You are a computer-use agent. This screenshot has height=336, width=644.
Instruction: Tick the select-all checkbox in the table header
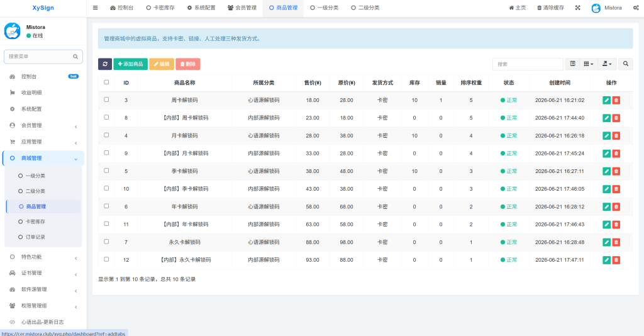(x=106, y=82)
